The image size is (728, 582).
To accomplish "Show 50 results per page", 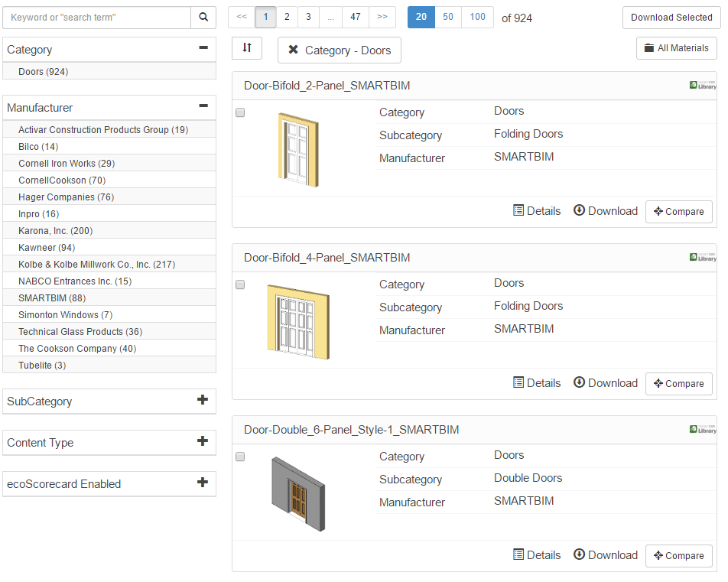I will pyautogui.click(x=448, y=17).
